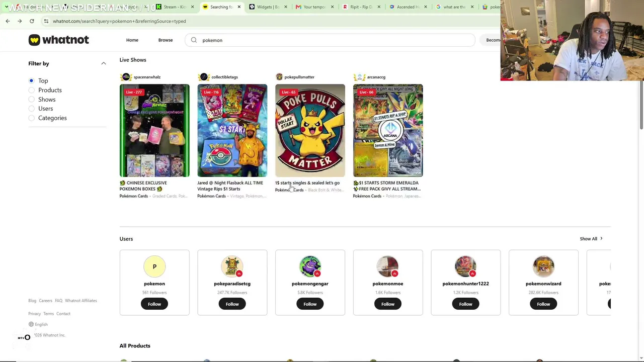Select the Top filter radio button

point(31,80)
